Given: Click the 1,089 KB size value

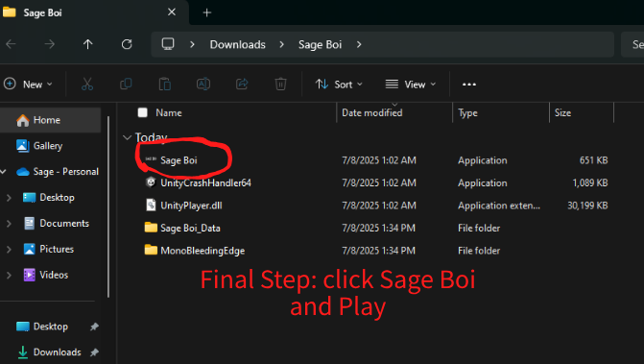Looking at the screenshot, I should pyautogui.click(x=590, y=182).
